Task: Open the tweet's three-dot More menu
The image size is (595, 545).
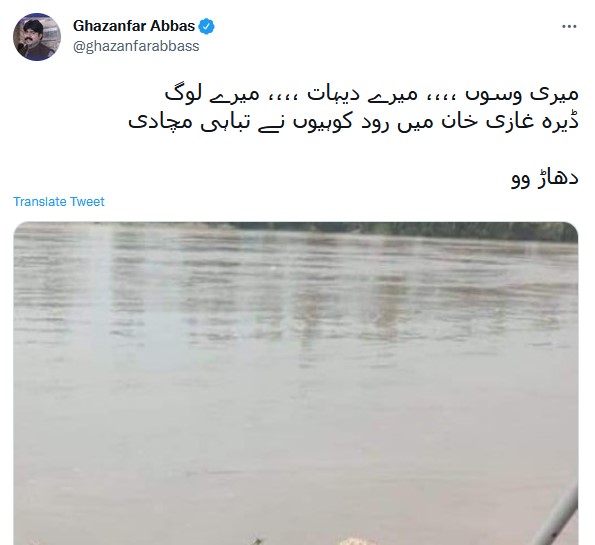Action: click(x=569, y=26)
